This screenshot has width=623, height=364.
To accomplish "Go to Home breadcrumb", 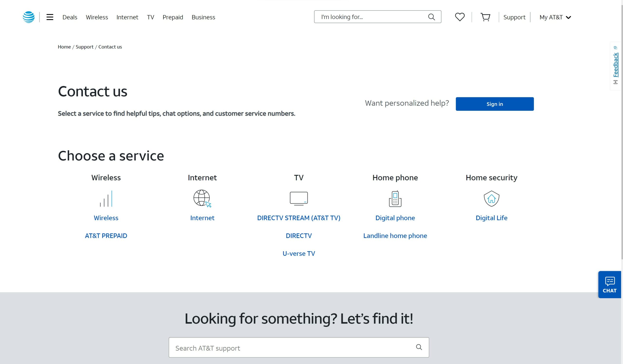I will point(64,47).
